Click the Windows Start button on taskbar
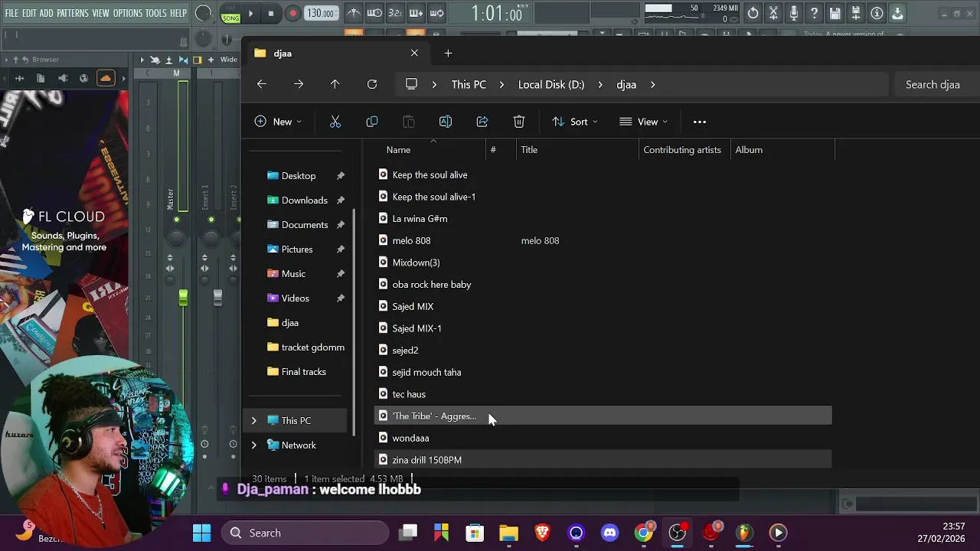This screenshot has width=980, height=551. 201,533
